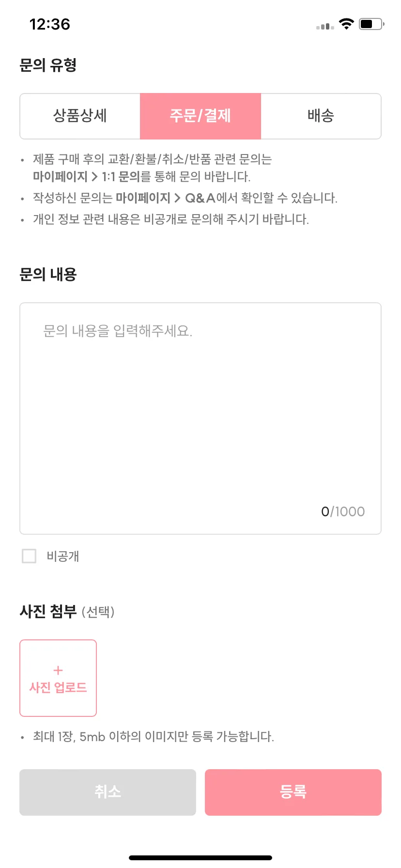Click the 12:36 clock in status bar

click(x=50, y=24)
